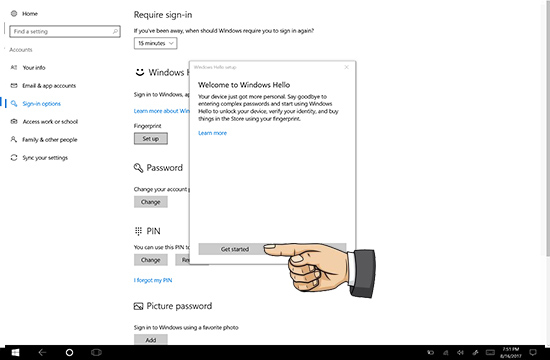This screenshot has width=550, height=360.
Task: Expand the 15 minutes sign-in dropdown
Action: click(x=155, y=43)
